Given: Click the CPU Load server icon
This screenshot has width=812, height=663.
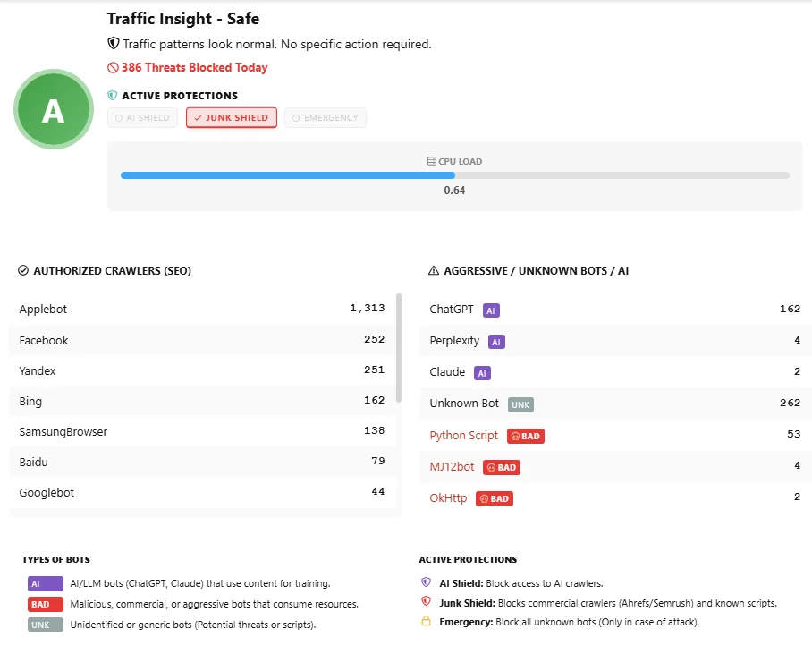Looking at the screenshot, I should (x=432, y=162).
